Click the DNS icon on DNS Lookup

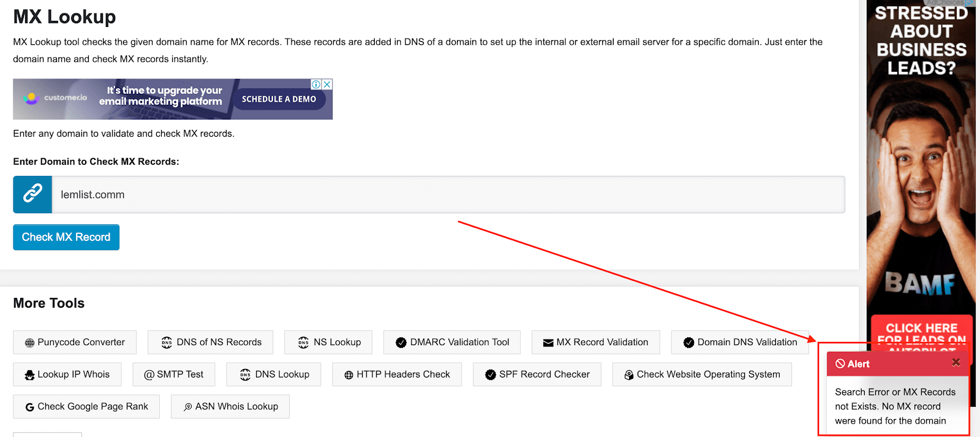tap(245, 375)
